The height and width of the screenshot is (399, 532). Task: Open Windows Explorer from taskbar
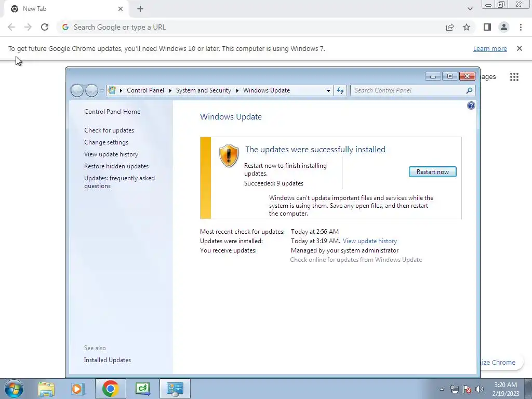tap(46, 389)
